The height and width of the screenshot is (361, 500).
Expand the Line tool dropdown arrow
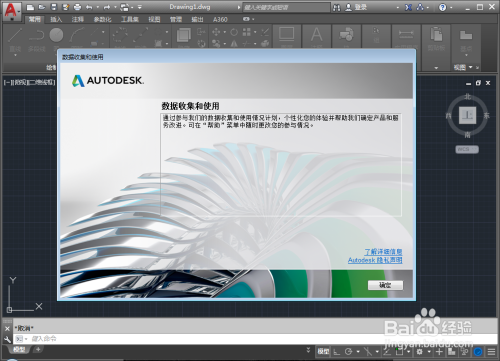pyautogui.click(x=15, y=55)
